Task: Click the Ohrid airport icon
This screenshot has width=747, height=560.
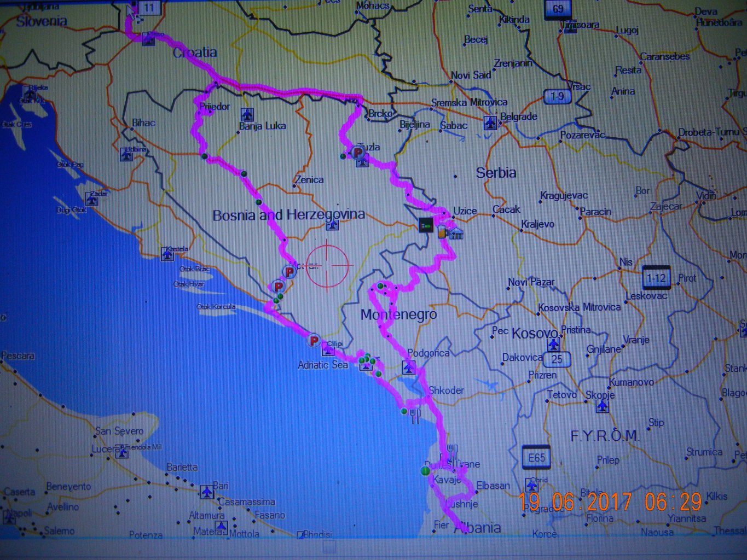Action: tap(532, 485)
